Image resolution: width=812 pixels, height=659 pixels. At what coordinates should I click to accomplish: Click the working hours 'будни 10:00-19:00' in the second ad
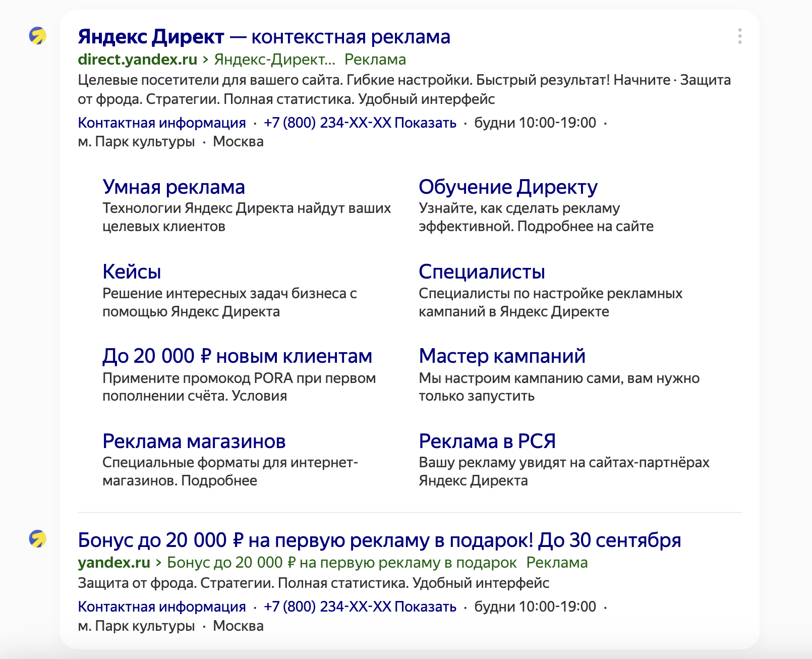click(535, 607)
